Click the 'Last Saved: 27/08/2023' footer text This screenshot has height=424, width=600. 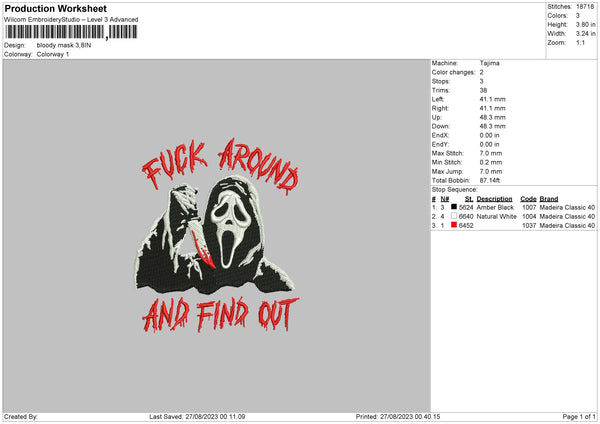[x=197, y=416]
